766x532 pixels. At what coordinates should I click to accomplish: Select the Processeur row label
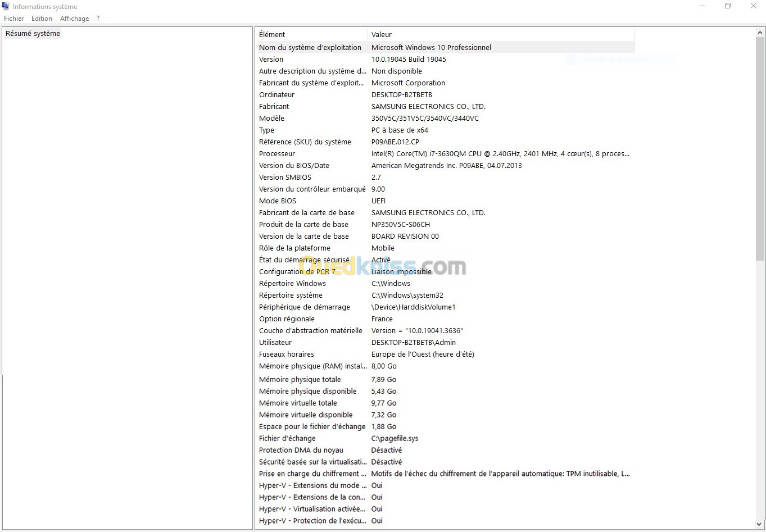coord(277,154)
